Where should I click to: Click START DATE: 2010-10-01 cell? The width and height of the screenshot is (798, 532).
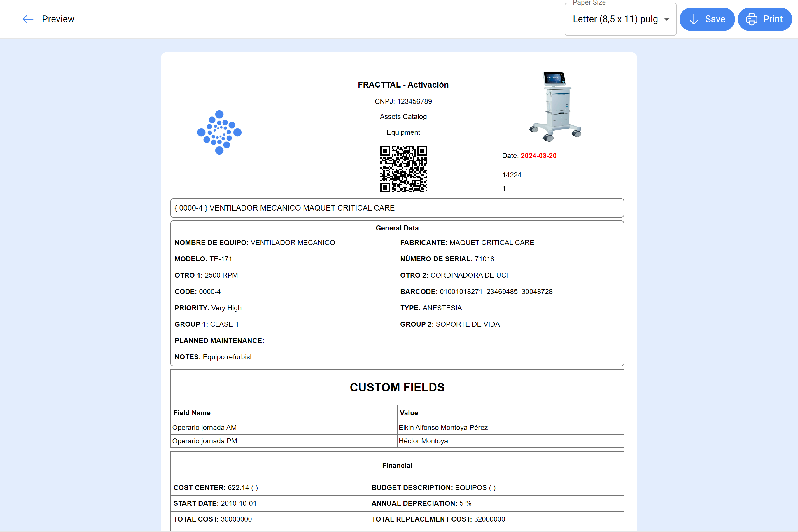tap(269, 503)
